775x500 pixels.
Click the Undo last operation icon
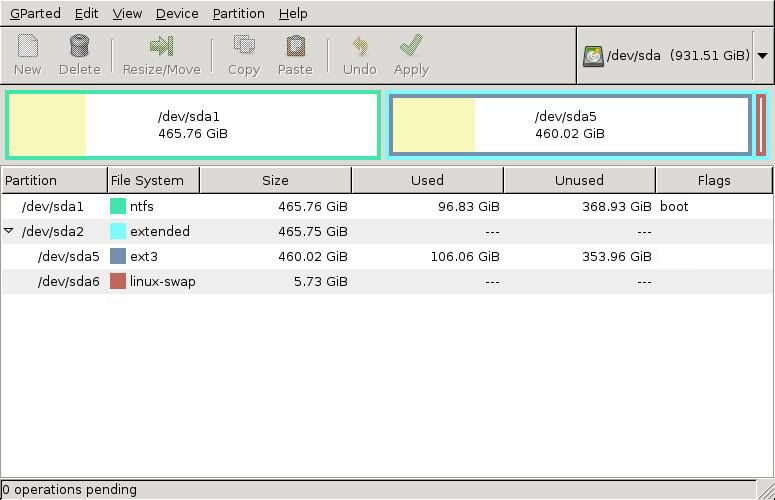360,46
